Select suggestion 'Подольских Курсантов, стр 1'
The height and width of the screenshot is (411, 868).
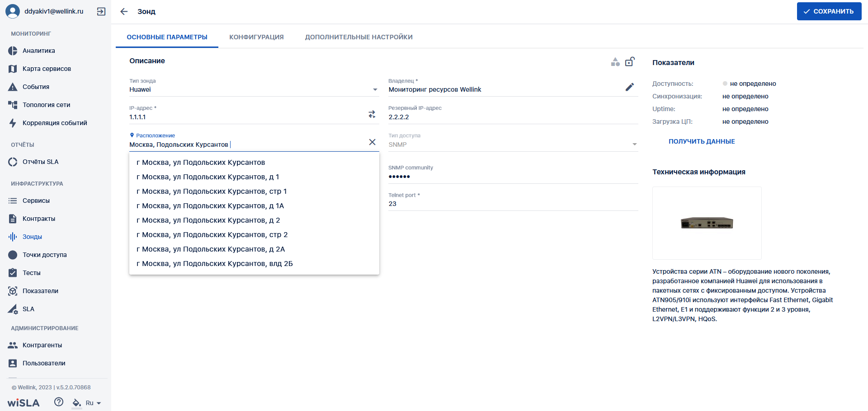pyautogui.click(x=254, y=191)
